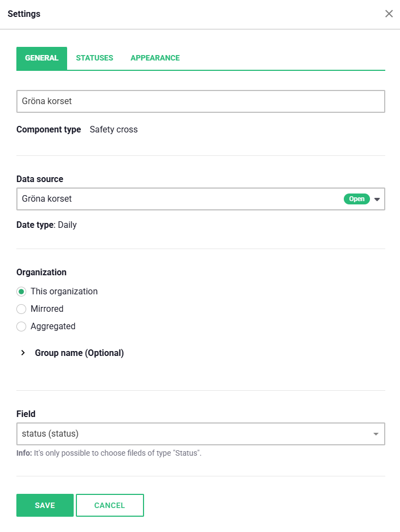Click the Group name chevron icon
Viewport: 400px width, 532px height.
coord(23,353)
